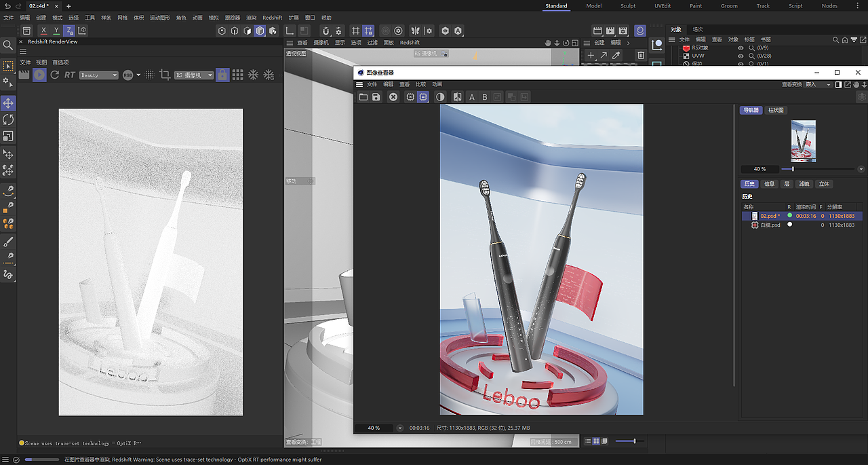The image size is (868, 465).
Task: Click the trash delete icon in material manager
Action: [x=641, y=55]
